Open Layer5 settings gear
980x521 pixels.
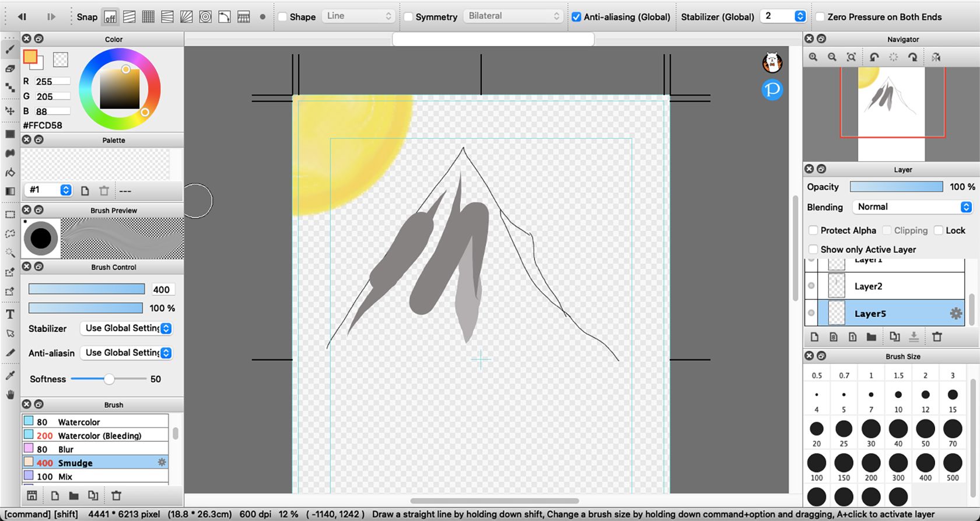click(x=956, y=314)
